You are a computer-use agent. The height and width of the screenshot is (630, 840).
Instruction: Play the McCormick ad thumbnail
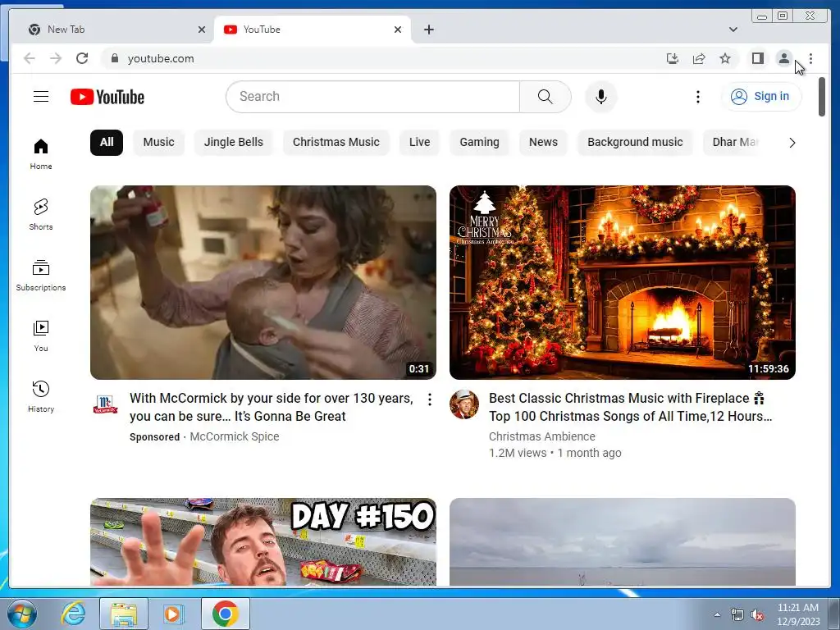point(263,282)
